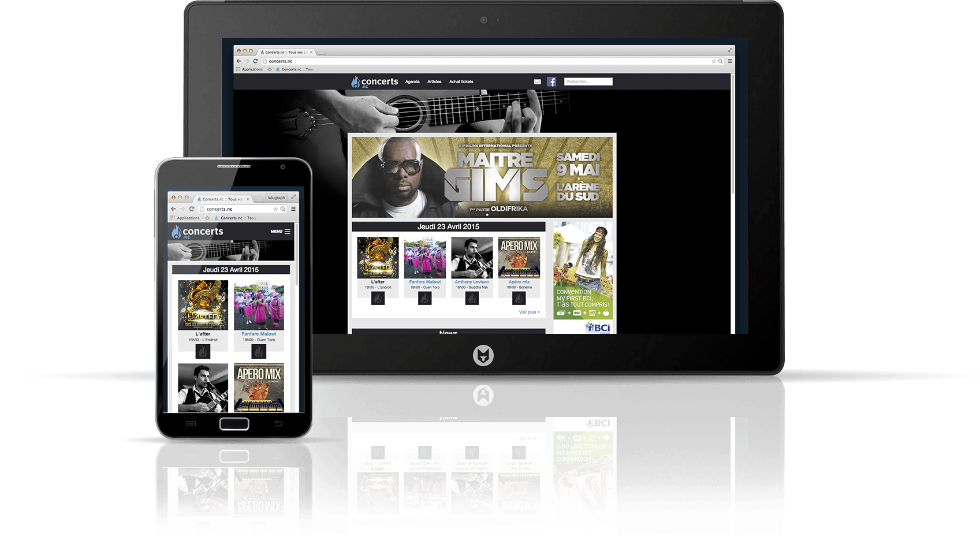Expand Voir plus on the tablet page

pyautogui.click(x=529, y=312)
